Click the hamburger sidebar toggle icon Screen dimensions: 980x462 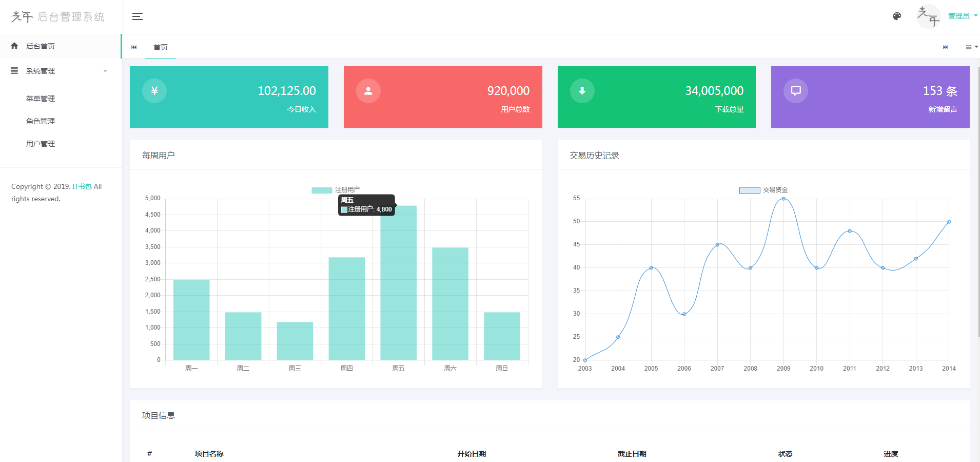tap(137, 16)
